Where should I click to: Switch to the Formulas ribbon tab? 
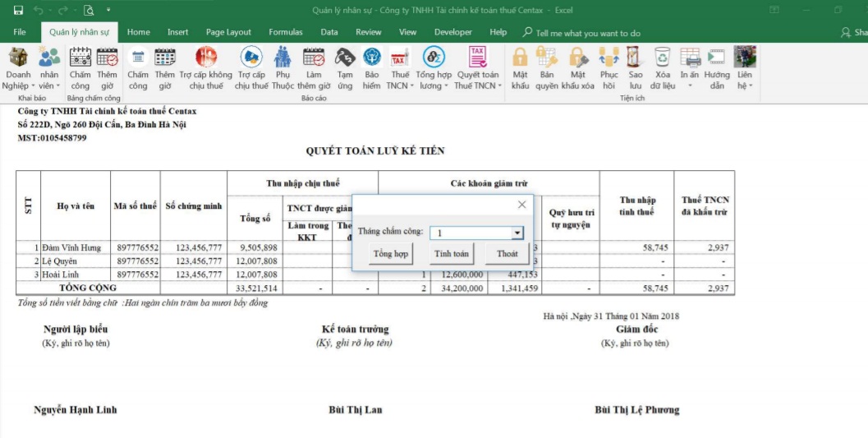[x=285, y=32]
